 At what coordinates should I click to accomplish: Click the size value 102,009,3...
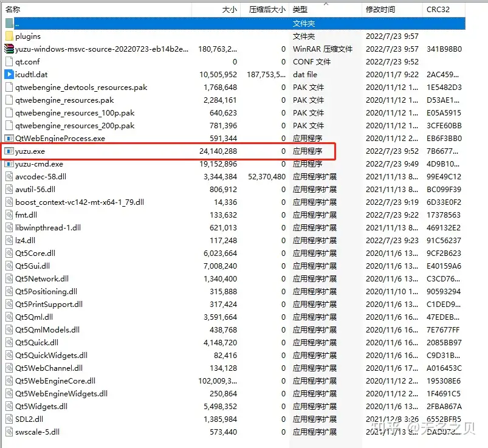218,381
